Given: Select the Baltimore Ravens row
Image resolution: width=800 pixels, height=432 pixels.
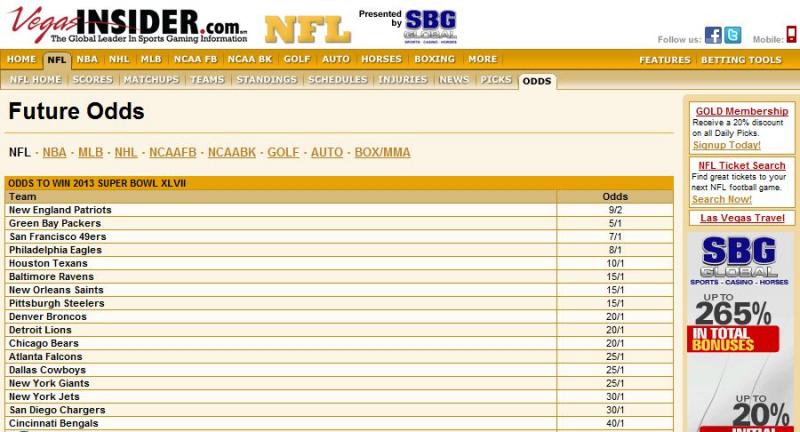Looking at the screenshot, I should pos(339,276).
